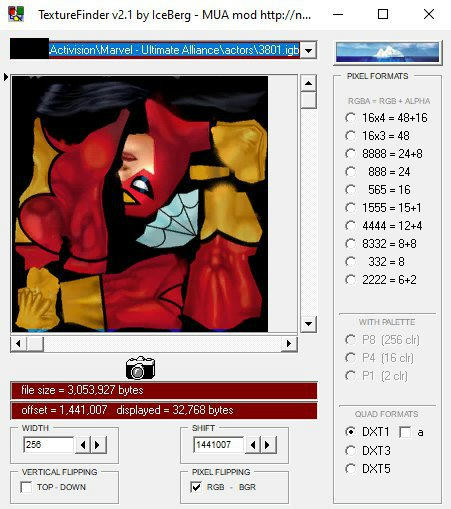Click the TextureFinder app icon in title bar
451x509 pixels.
click(x=16, y=14)
